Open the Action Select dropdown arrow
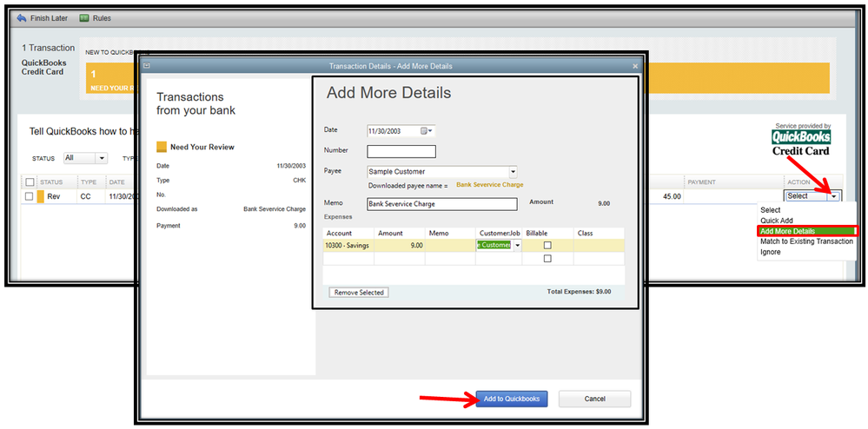Screen dimensions: 868x429 click(834, 196)
